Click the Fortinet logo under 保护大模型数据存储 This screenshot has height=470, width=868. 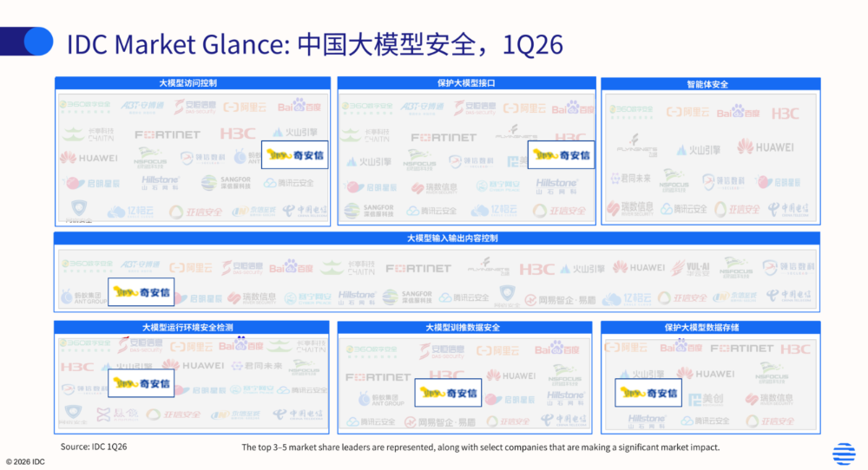tap(742, 349)
